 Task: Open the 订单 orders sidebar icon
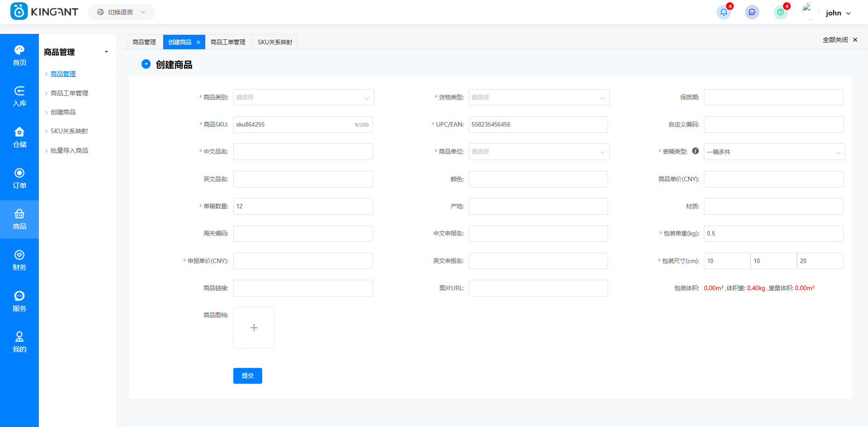(x=19, y=178)
